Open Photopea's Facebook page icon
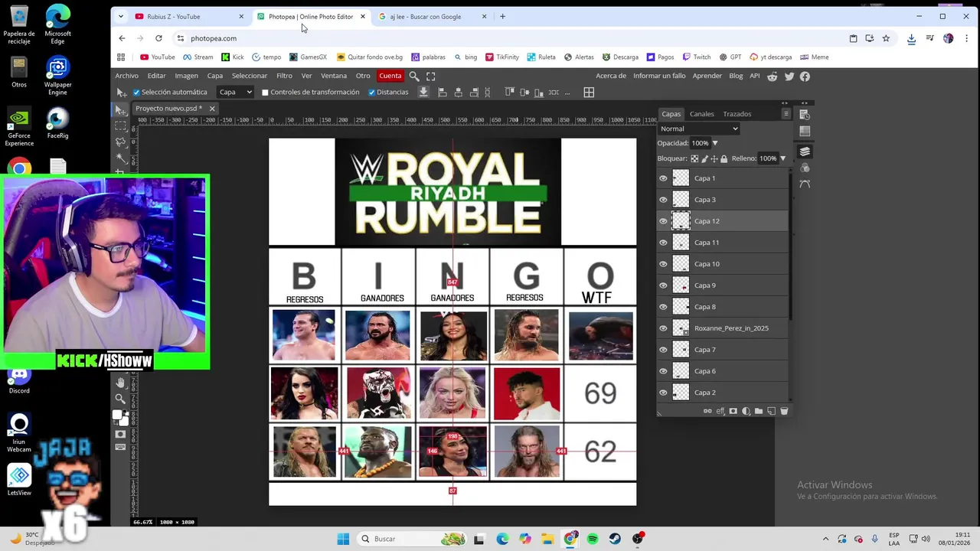 [805, 76]
